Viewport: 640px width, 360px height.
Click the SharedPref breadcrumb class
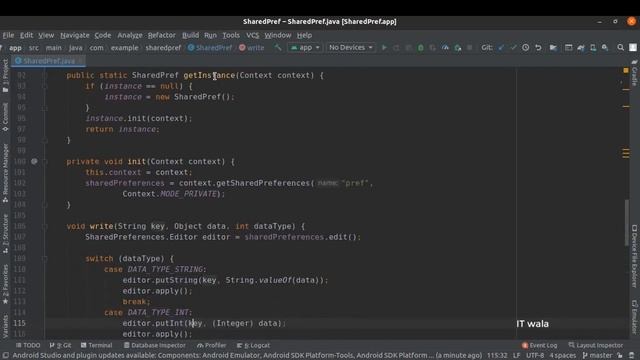coord(210,48)
